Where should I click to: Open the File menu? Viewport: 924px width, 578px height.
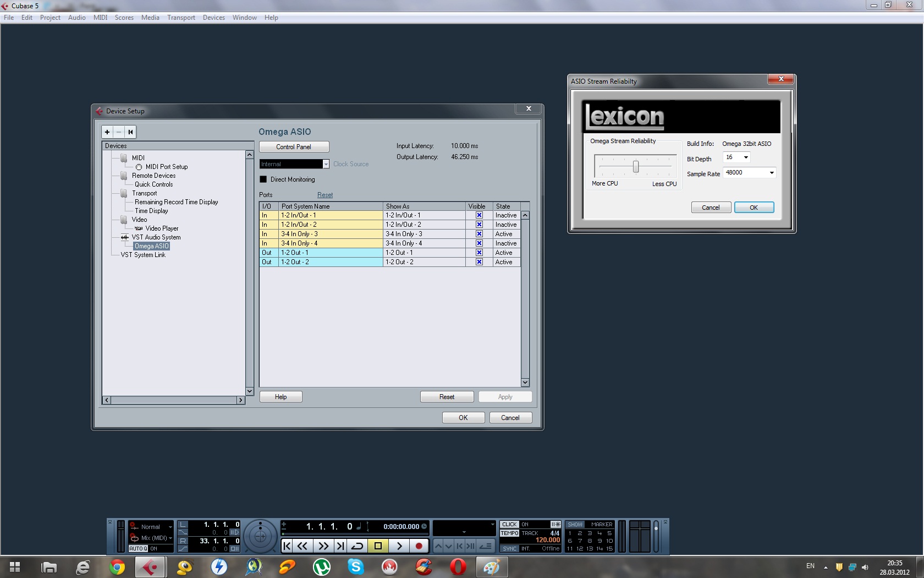[x=9, y=18]
